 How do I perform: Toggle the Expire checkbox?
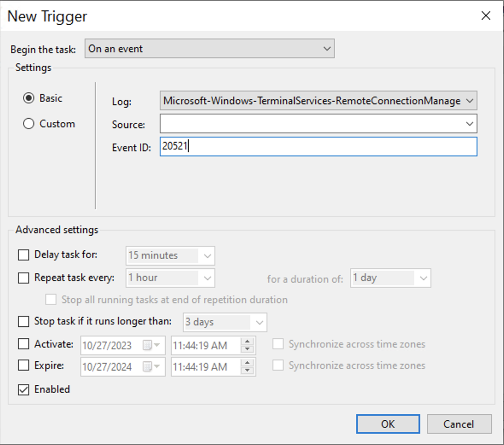tap(23, 366)
